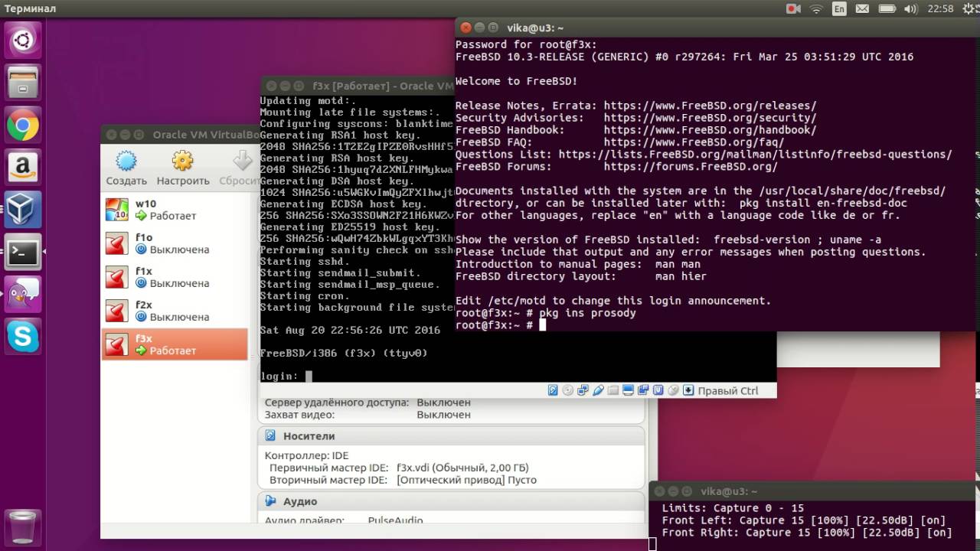Click video capture icon in f3x status bar
The height and width of the screenshot is (551, 980).
pyautogui.click(x=643, y=390)
